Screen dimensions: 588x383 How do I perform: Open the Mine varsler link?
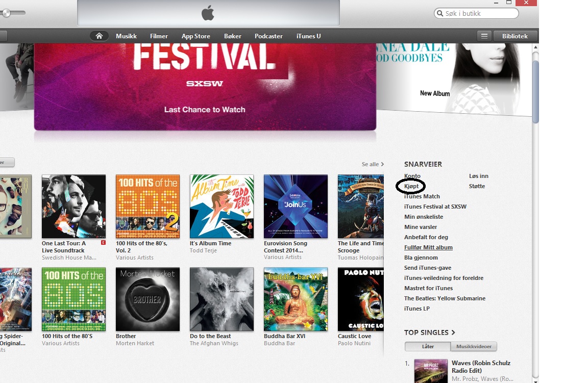tap(421, 227)
